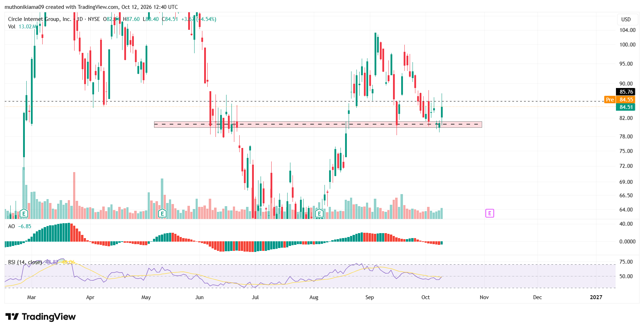644x330 pixels.
Task: Click the Mar label on the time axis
Action: click(32, 297)
